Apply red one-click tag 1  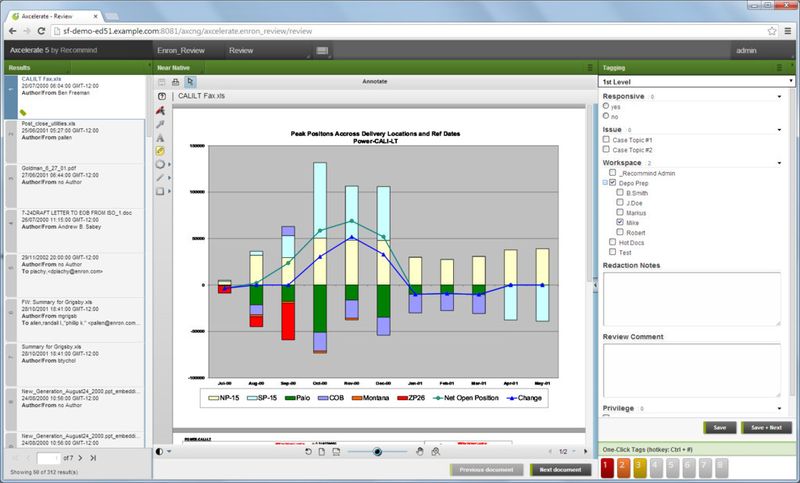click(607, 468)
